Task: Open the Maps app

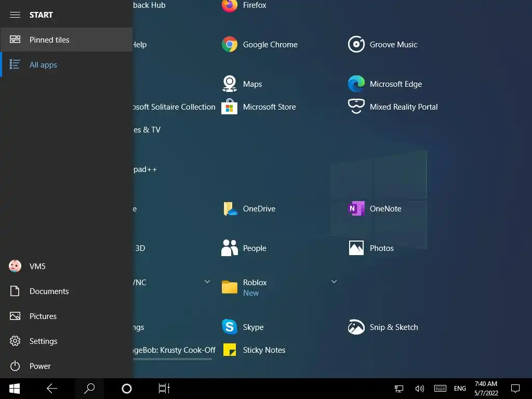Action: tap(242, 84)
